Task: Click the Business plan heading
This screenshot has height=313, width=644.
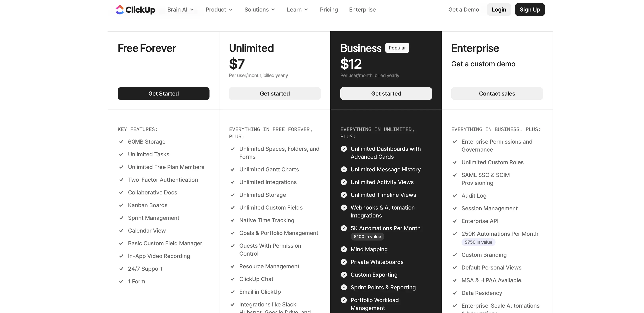Action: (361, 48)
